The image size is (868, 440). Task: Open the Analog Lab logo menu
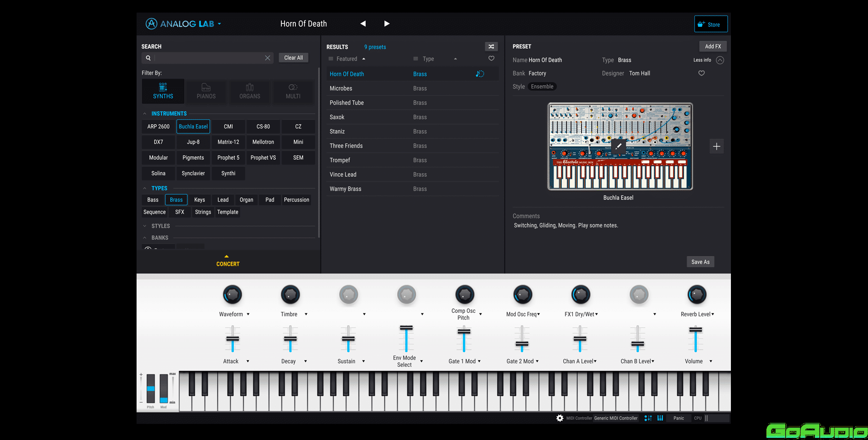(183, 24)
